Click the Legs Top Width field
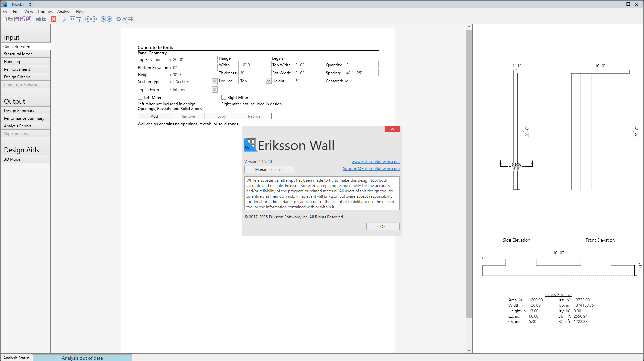Image resolution: width=644 pixels, height=361 pixels. [309, 65]
